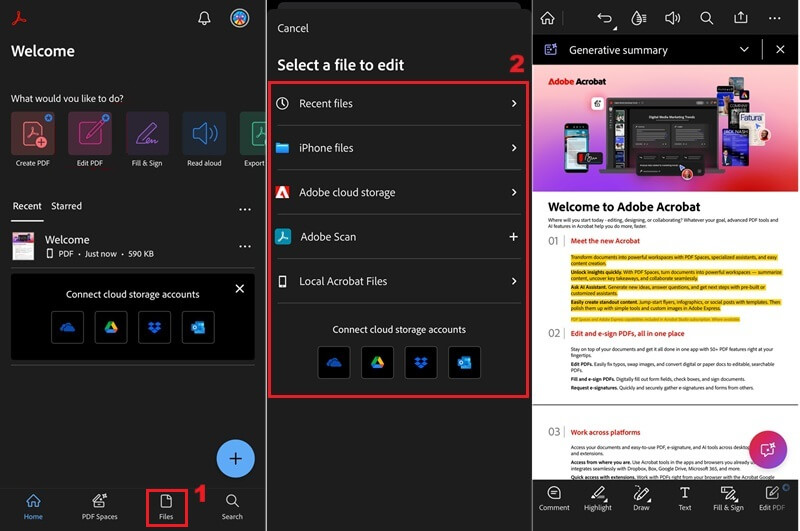Connect Google Drive in the file picker
The width and height of the screenshot is (800, 531).
tap(377, 363)
